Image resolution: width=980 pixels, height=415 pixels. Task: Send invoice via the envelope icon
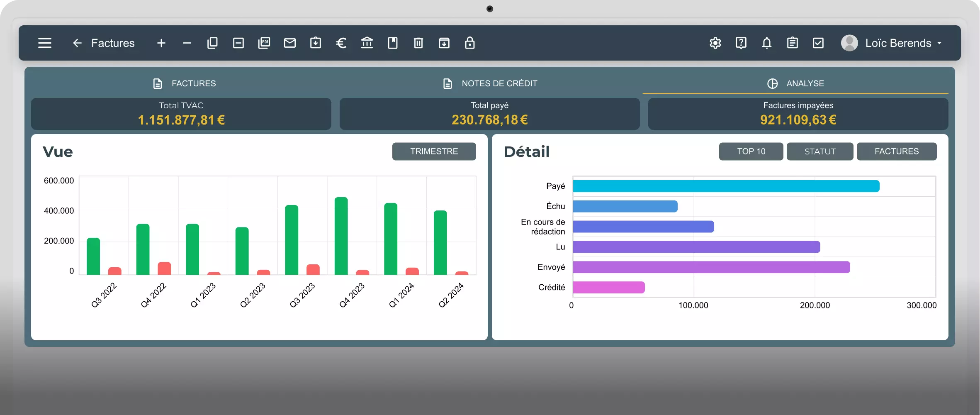(290, 43)
